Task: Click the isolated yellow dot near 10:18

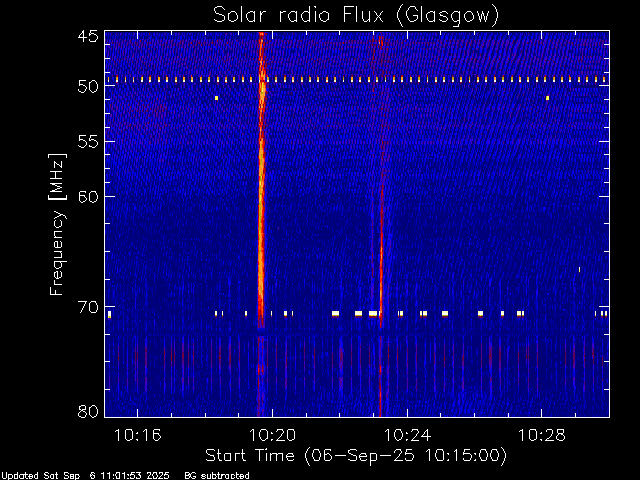Action: point(216,98)
